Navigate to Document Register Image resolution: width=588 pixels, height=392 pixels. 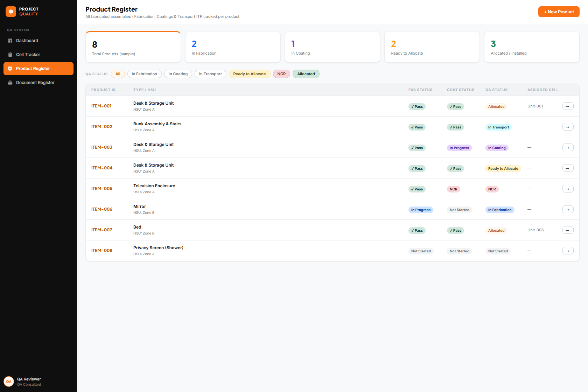38,83
